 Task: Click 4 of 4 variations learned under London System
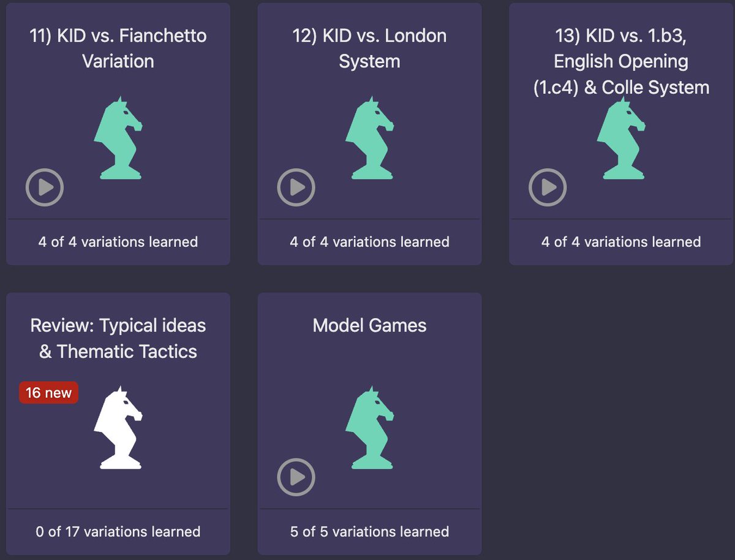pyautogui.click(x=370, y=242)
